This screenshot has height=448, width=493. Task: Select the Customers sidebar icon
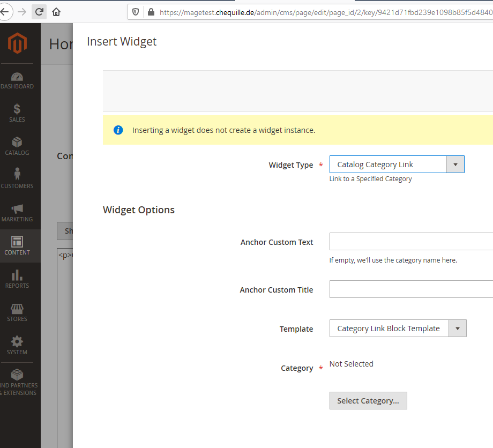[17, 179]
